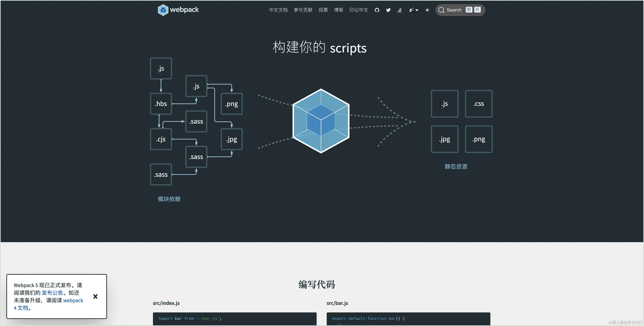Open the 中文文档 menu item
644x326 pixels.
pyautogui.click(x=278, y=10)
